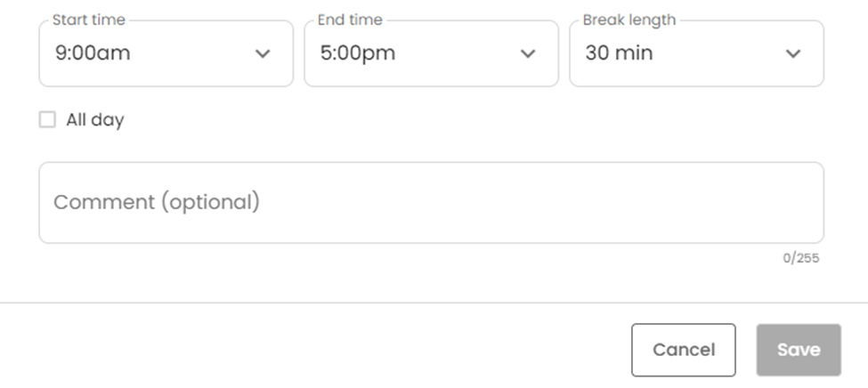The height and width of the screenshot is (388, 868).
Task: Click the divider line above Cancel button
Action: coord(434,303)
